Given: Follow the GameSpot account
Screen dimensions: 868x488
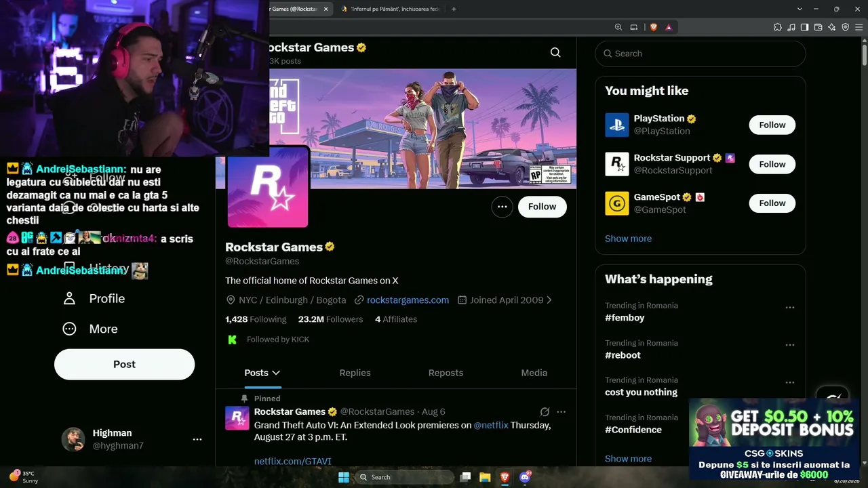Looking at the screenshot, I should (x=772, y=203).
